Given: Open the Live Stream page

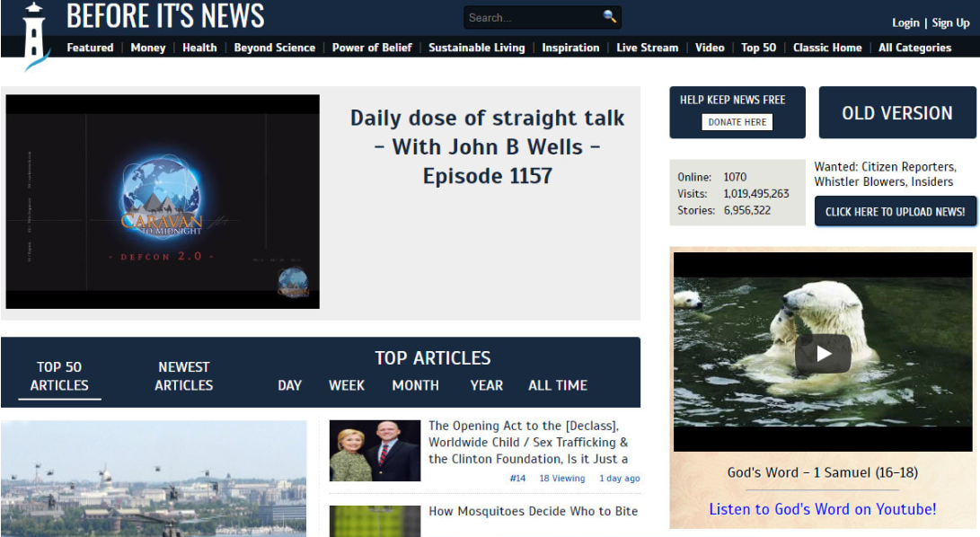Looking at the screenshot, I should 647,48.
